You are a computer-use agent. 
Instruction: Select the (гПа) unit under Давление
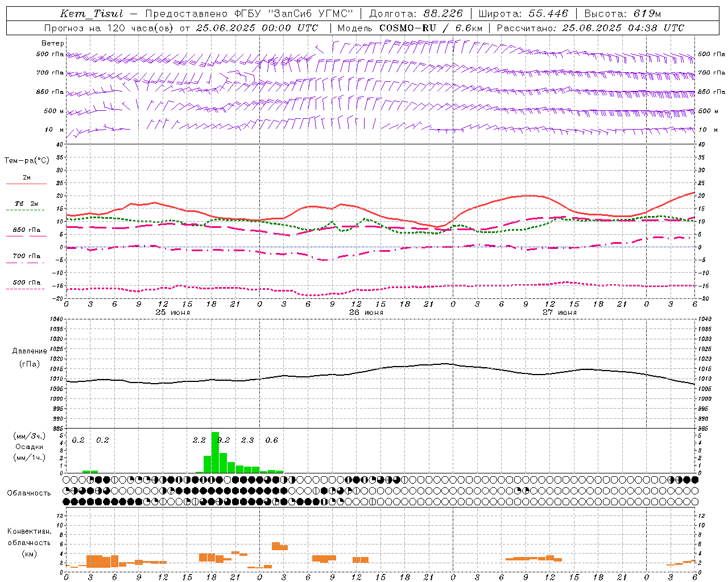29,364
